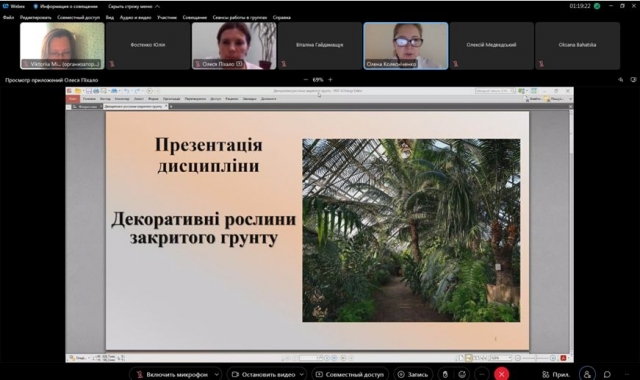Select Олена Колесніченко video thumbnail
Image resolution: width=640 pixels, height=380 pixels.
(406, 46)
